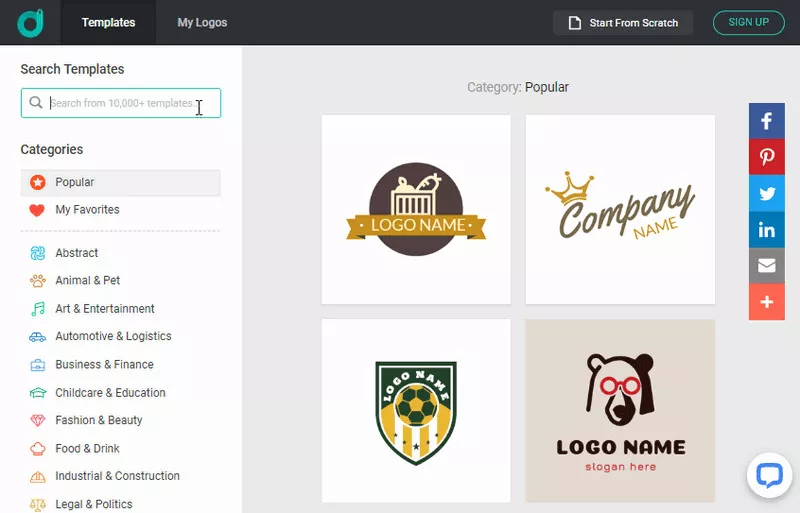Click the diamond icon
This screenshot has height=513, width=800.
coord(38,421)
